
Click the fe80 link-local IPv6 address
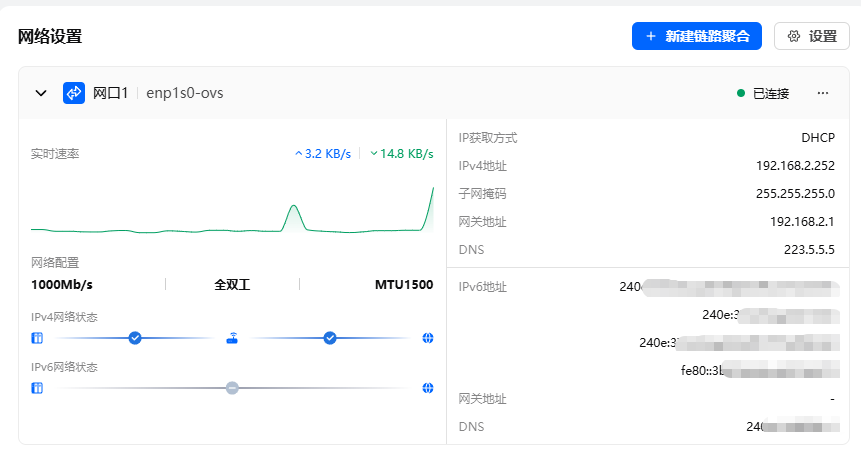[x=760, y=370]
